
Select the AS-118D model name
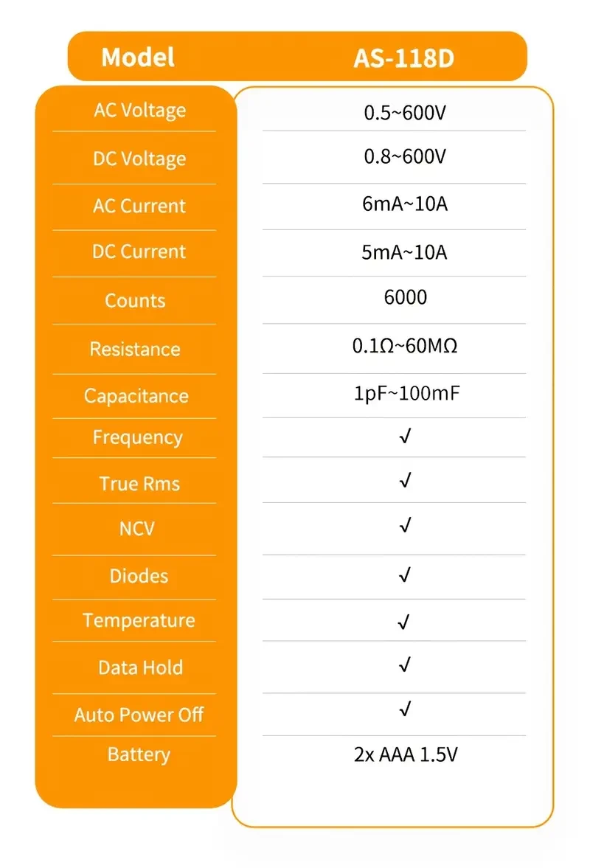(404, 58)
